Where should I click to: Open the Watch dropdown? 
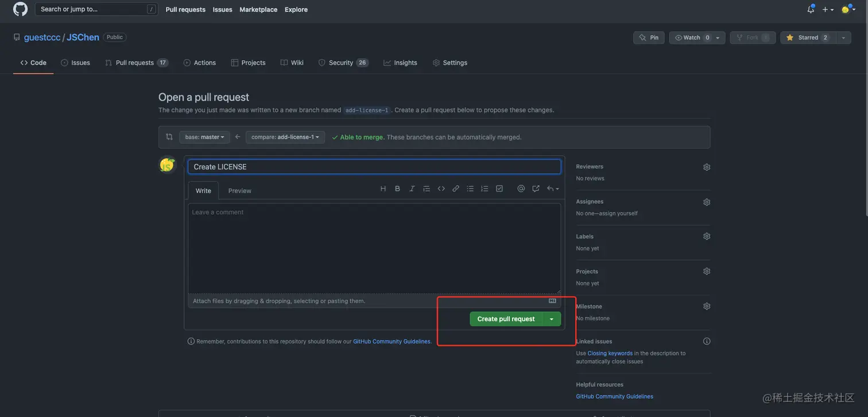[697, 37]
